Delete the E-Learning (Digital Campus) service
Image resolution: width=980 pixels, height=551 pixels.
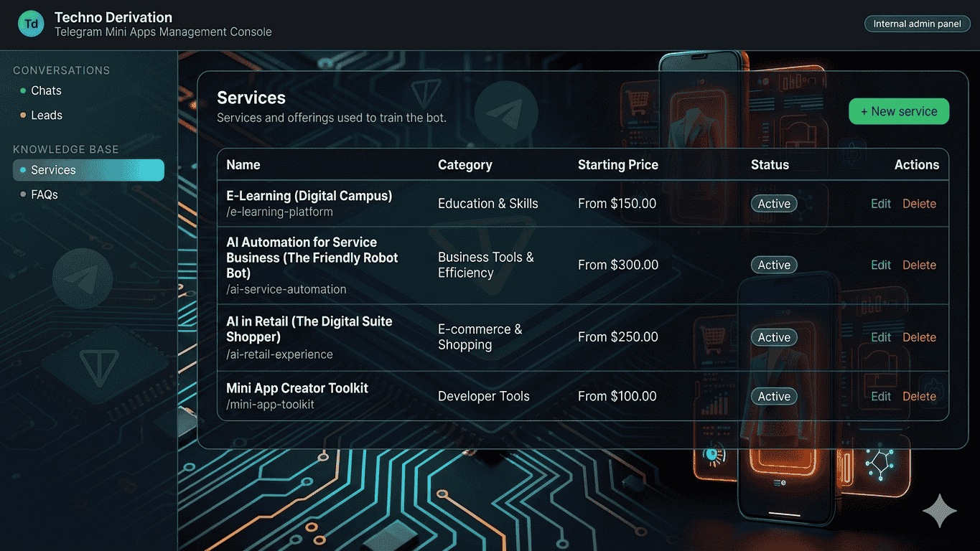919,204
